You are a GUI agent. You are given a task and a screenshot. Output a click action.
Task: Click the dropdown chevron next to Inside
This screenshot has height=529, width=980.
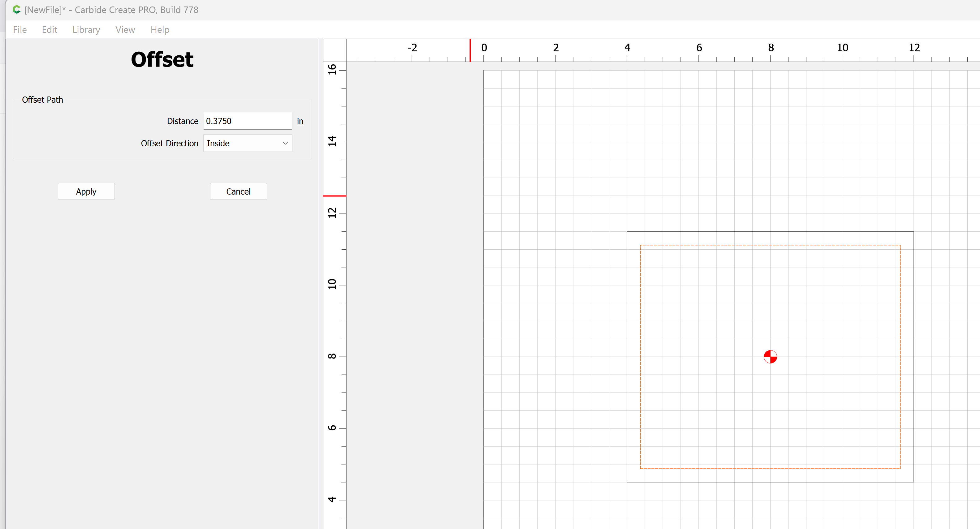point(285,143)
